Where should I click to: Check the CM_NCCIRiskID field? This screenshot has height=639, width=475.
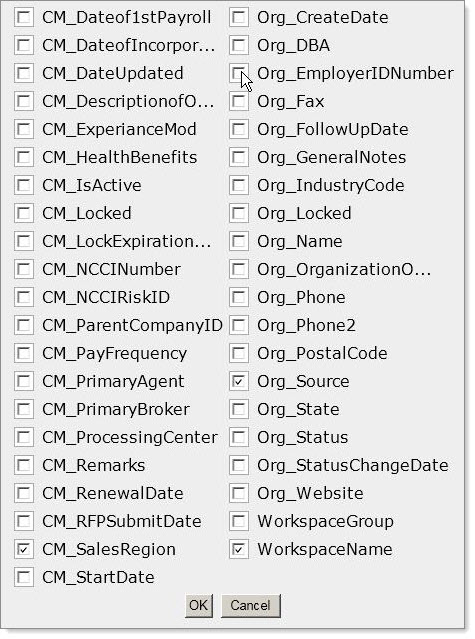tap(24, 297)
